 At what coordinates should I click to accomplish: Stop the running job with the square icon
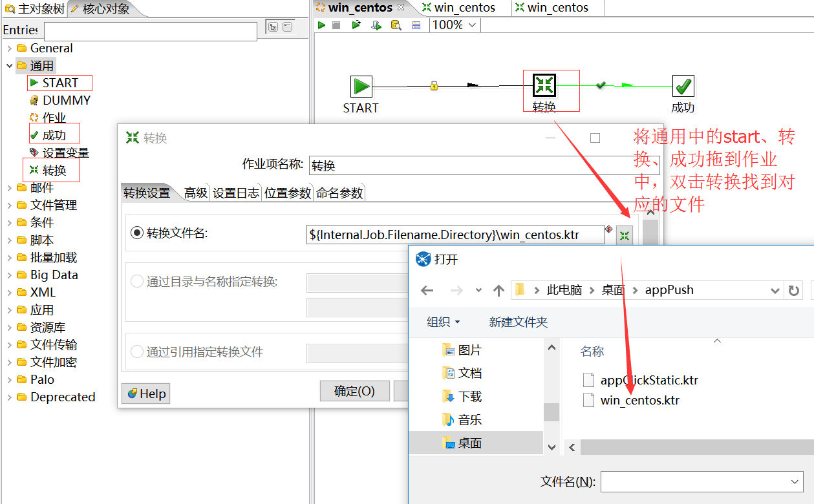[x=336, y=25]
